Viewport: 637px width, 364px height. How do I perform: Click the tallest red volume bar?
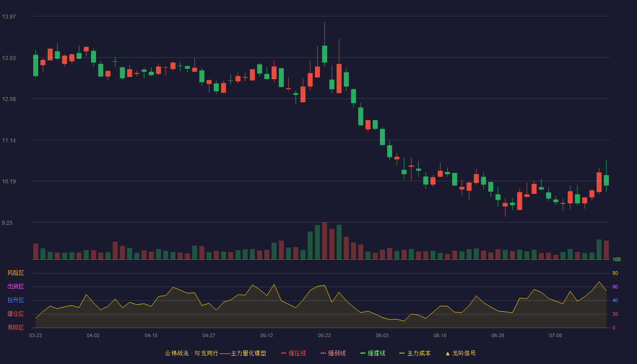coord(324,241)
